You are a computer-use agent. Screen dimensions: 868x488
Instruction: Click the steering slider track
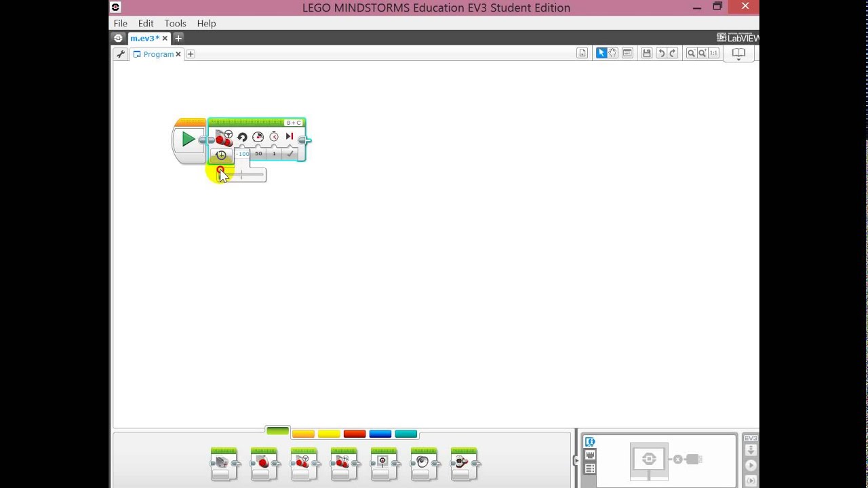[x=241, y=175]
